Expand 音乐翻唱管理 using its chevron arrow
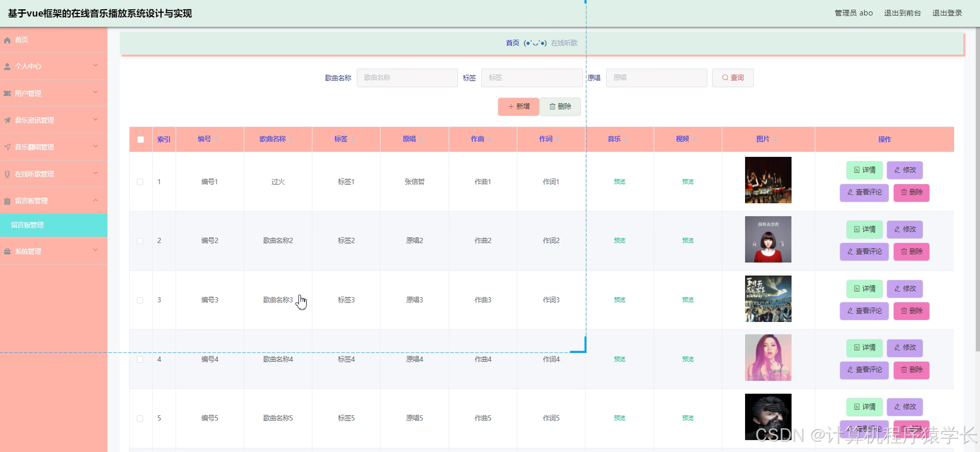This screenshot has height=452, width=980. tap(96, 146)
